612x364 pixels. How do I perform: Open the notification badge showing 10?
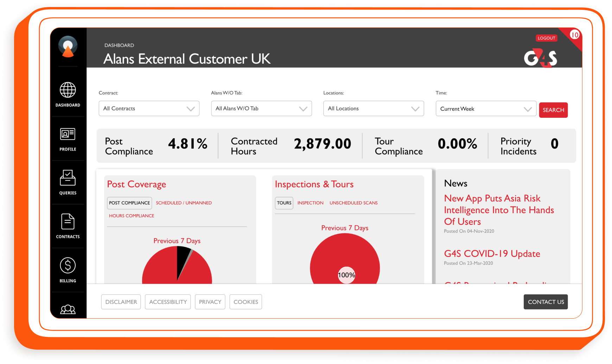(x=574, y=35)
